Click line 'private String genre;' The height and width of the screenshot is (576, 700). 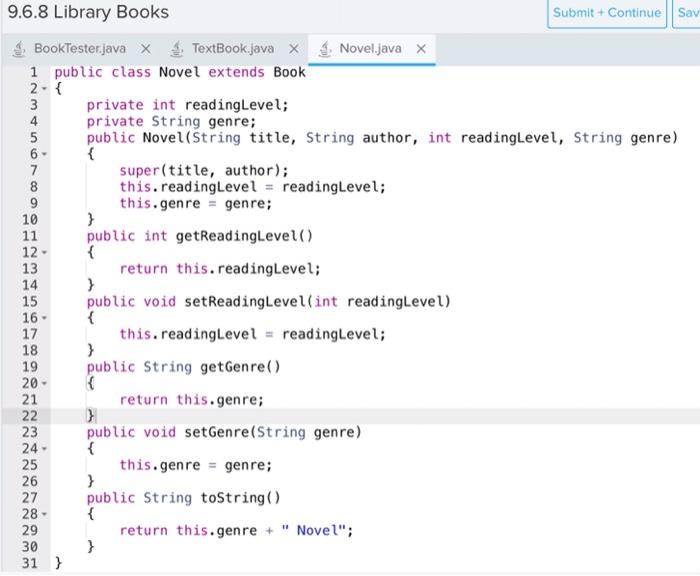pyautogui.click(x=171, y=121)
